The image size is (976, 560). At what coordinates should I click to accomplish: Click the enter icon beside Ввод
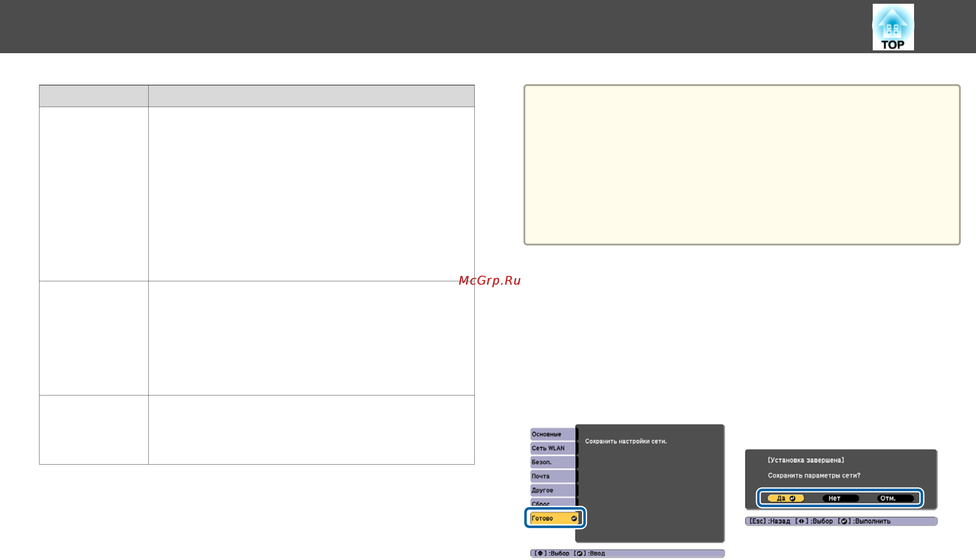click(x=579, y=553)
